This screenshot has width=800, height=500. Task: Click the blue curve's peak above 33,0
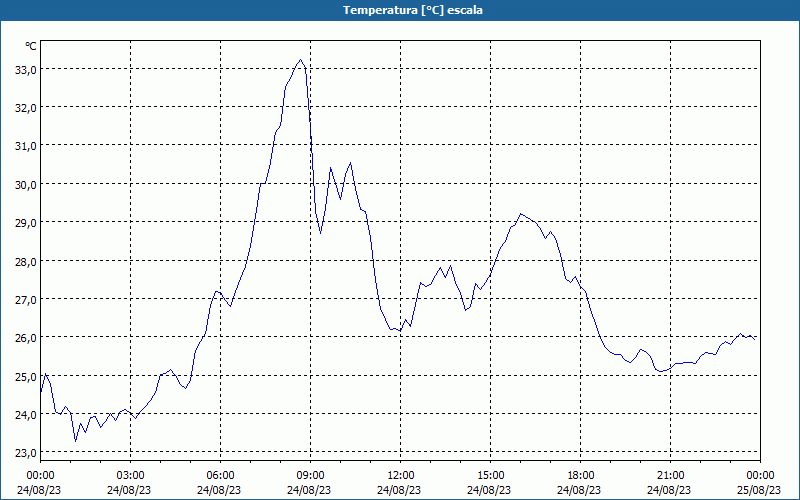click(x=301, y=60)
